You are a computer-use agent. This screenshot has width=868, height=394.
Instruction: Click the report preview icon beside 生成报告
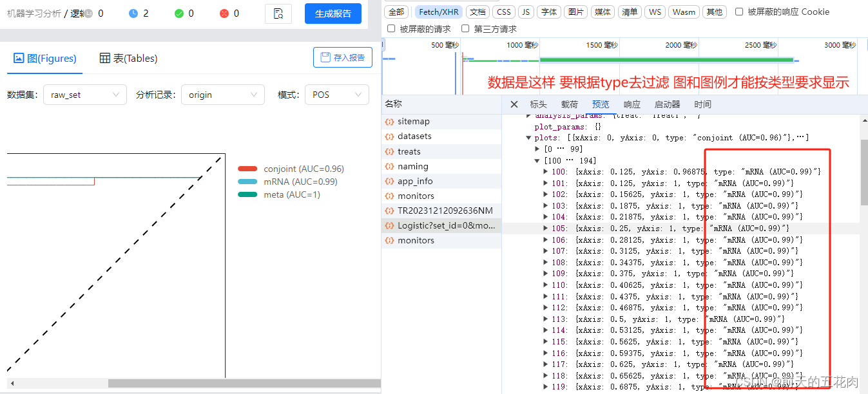pyautogui.click(x=278, y=13)
